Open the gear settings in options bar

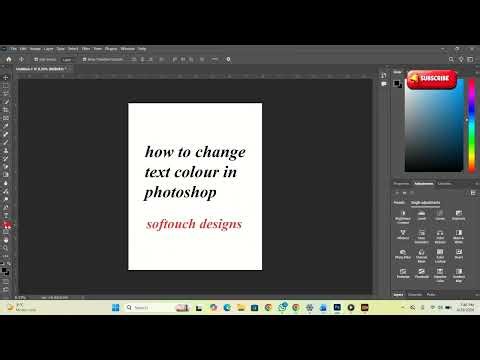pyautogui.click(x=228, y=59)
